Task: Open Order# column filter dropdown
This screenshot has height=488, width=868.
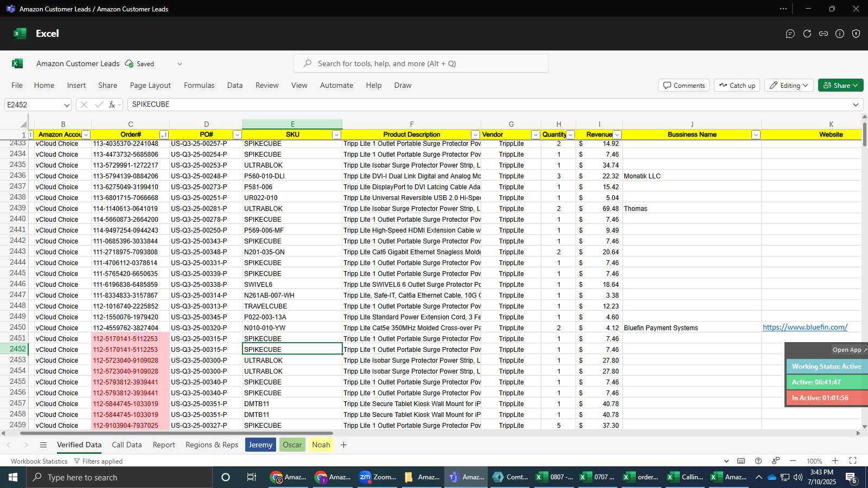Action: click(164, 135)
